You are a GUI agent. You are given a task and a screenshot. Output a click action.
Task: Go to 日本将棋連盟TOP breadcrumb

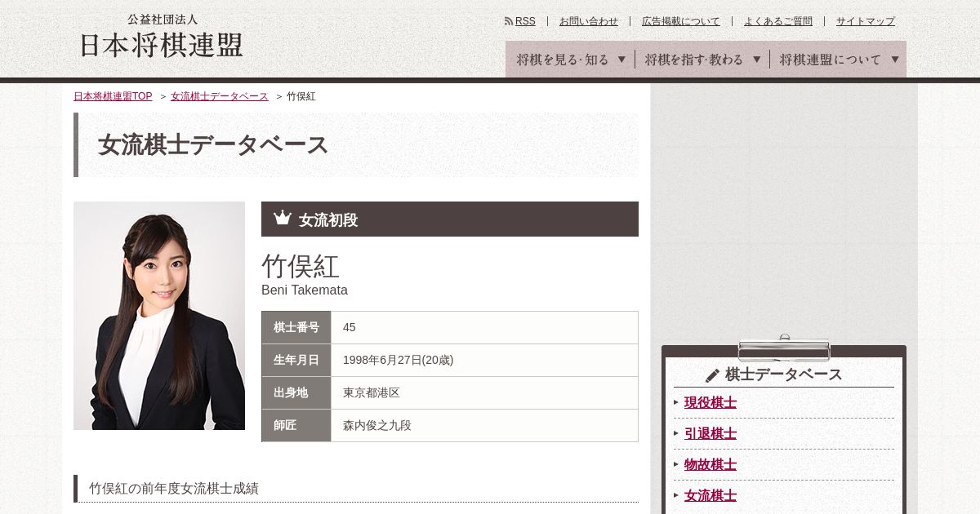pos(113,96)
